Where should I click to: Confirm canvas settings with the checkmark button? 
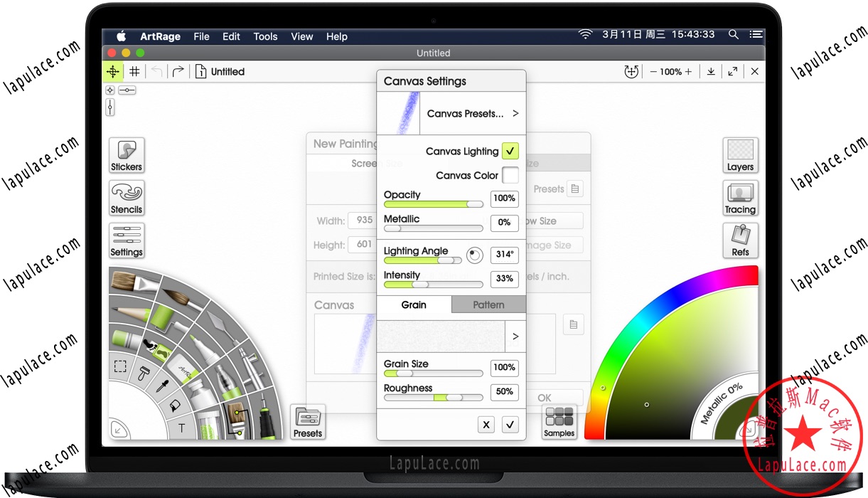510,424
